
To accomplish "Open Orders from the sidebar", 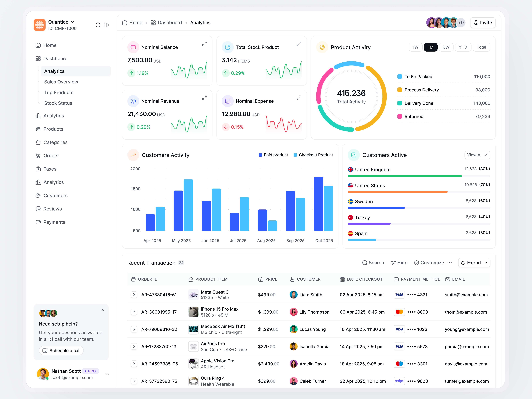I will point(51,156).
